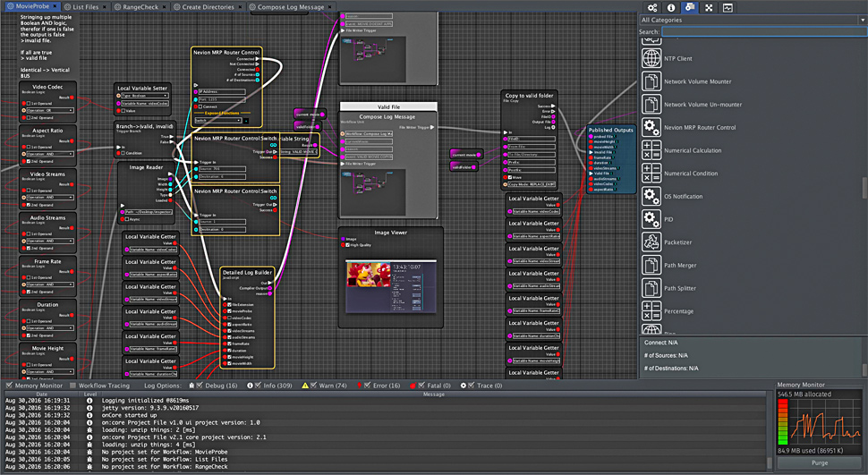Select the PID node icon

(651, 219)
